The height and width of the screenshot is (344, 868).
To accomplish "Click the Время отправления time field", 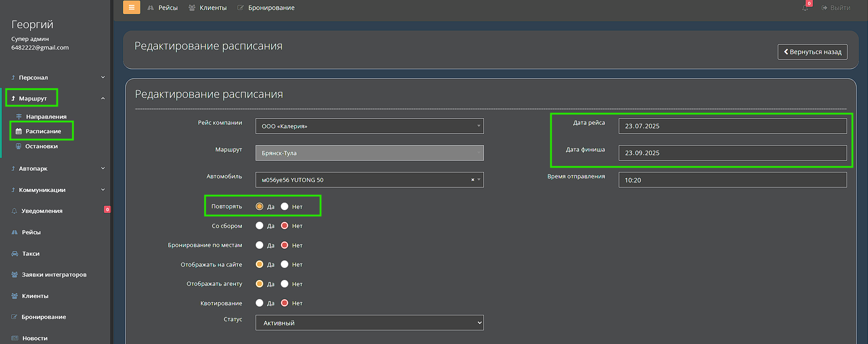I will click(x=732, y=180).
